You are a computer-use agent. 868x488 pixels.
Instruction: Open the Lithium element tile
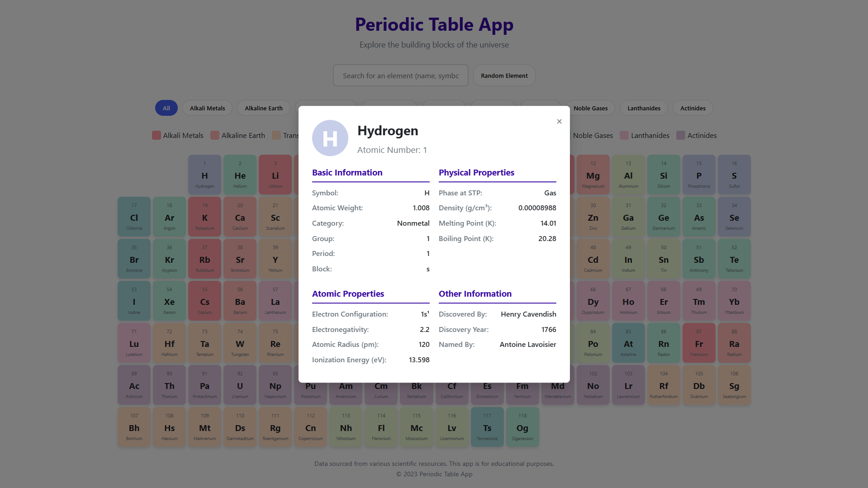pyautogui.click(x=275, y=175)
